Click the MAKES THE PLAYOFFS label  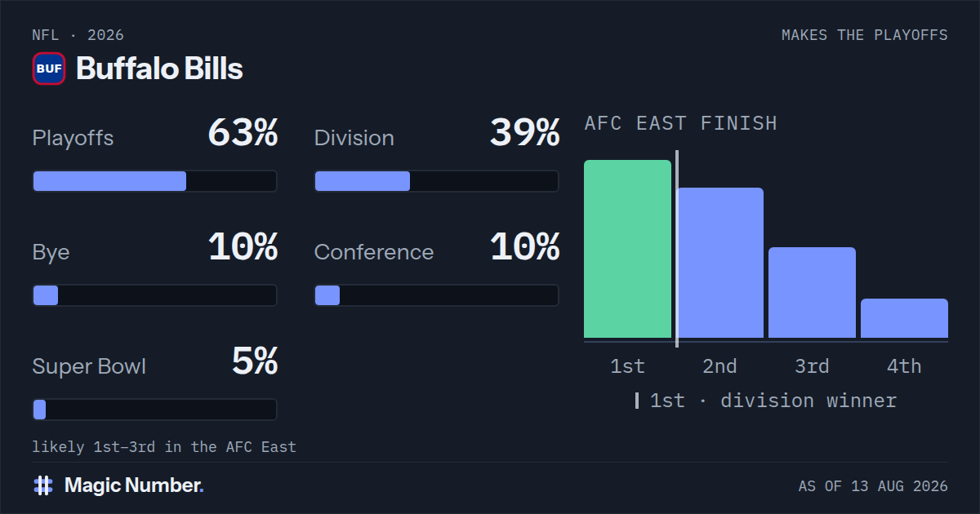pos(865,35)
